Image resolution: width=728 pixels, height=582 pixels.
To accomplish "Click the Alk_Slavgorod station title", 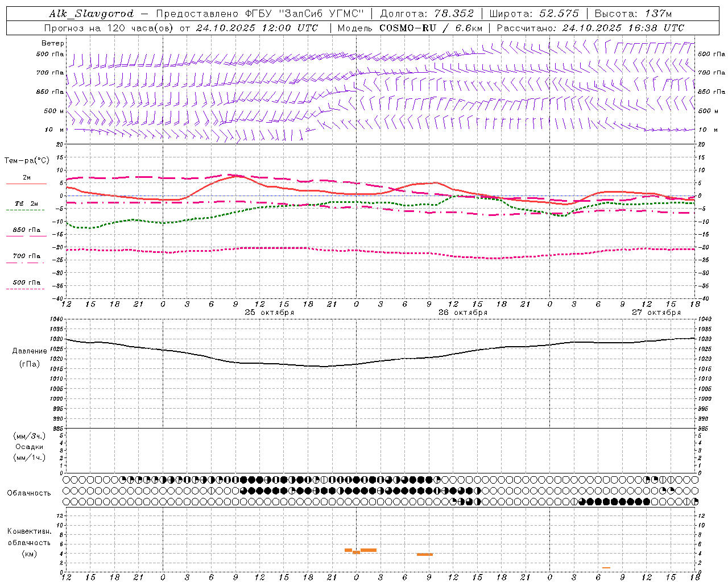I will [92, 14].
